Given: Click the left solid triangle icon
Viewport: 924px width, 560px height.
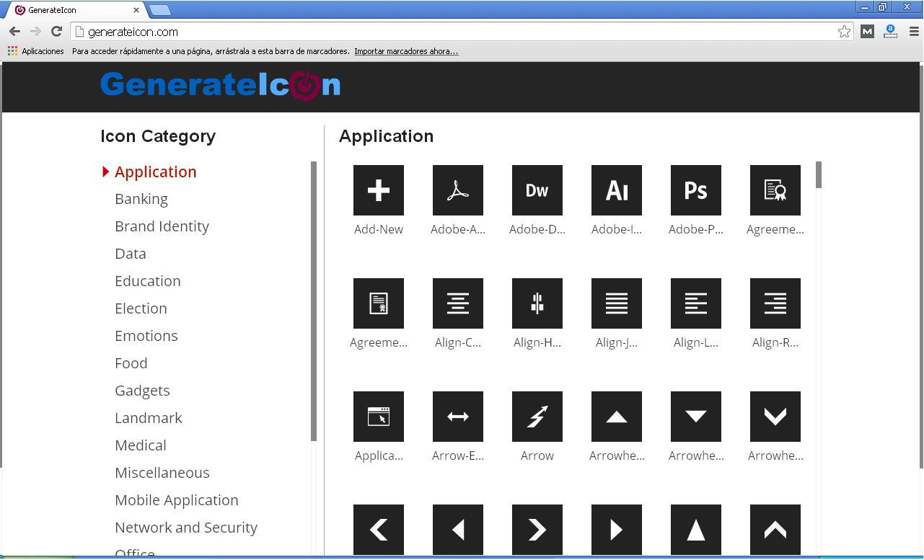Looking at the screenshot, I should [x=458, y=530].
